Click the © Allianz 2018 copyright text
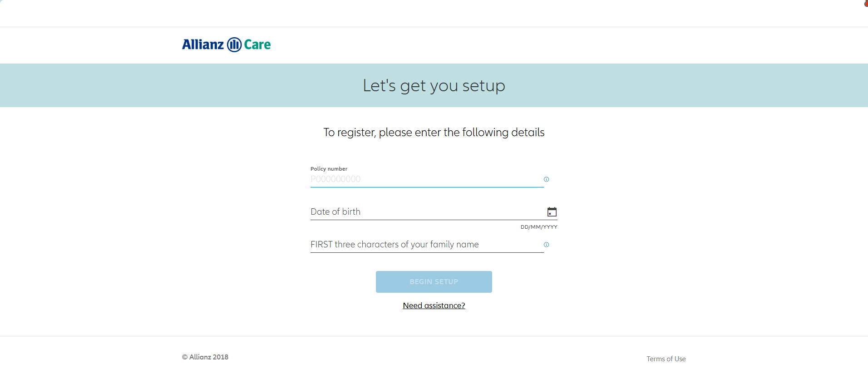The height and width of the screenshot is (369, 868). coord(205,357)
